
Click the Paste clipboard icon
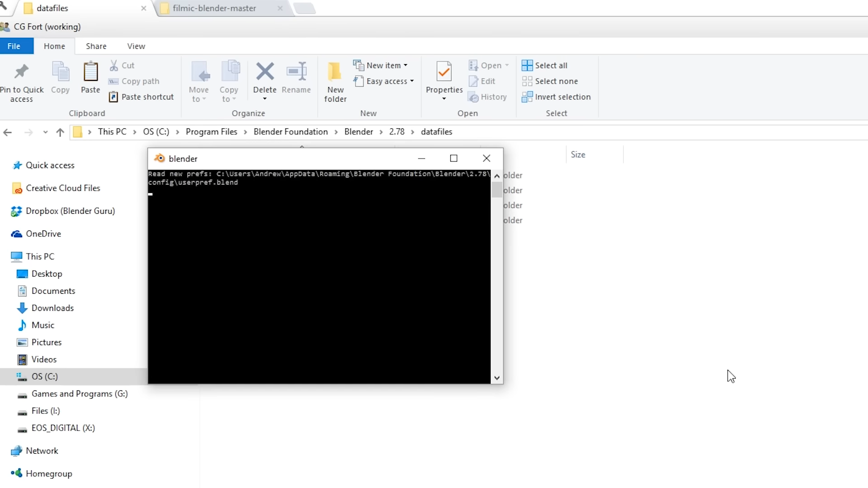point(90,72)
